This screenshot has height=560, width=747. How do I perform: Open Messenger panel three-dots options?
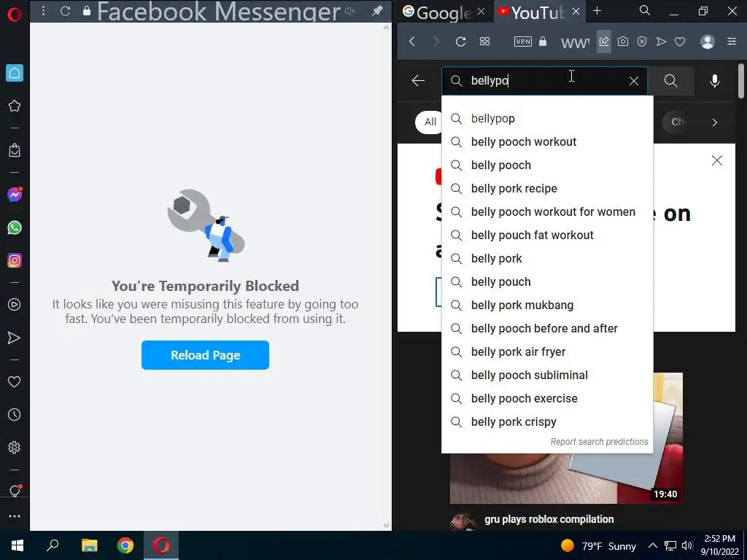tap(43, 10)
